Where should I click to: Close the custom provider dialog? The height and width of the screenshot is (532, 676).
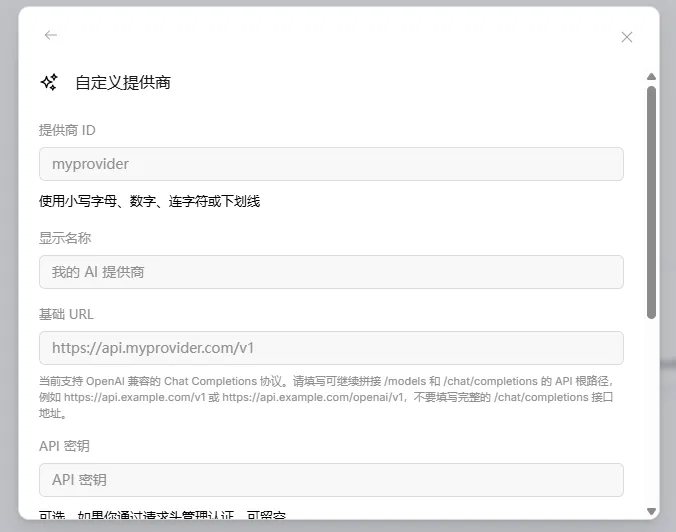627,37
